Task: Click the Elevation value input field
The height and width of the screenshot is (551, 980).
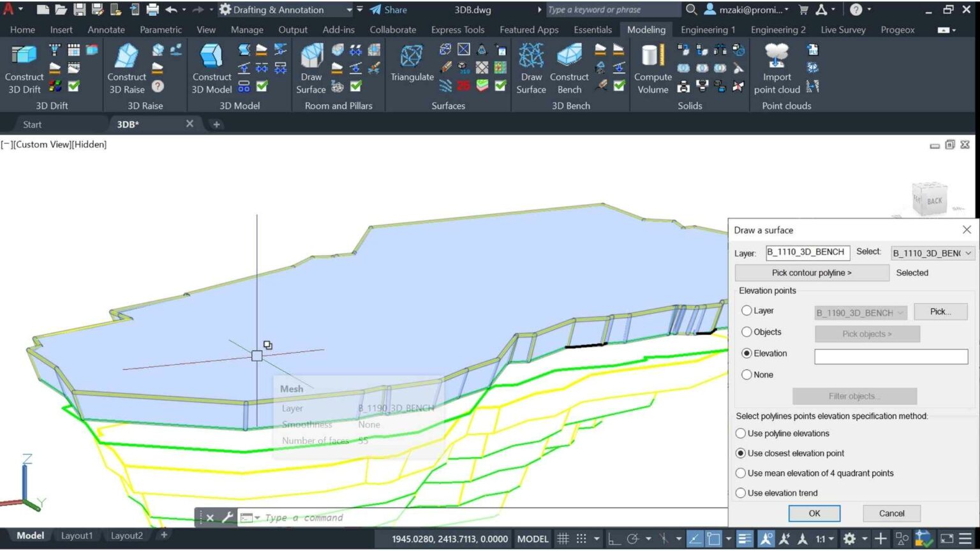Action: (x=891, y=356)
